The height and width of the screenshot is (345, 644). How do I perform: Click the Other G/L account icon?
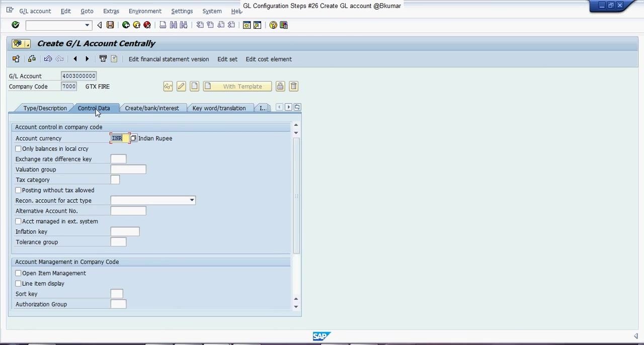pyautogui.click(x=16, y=59)
